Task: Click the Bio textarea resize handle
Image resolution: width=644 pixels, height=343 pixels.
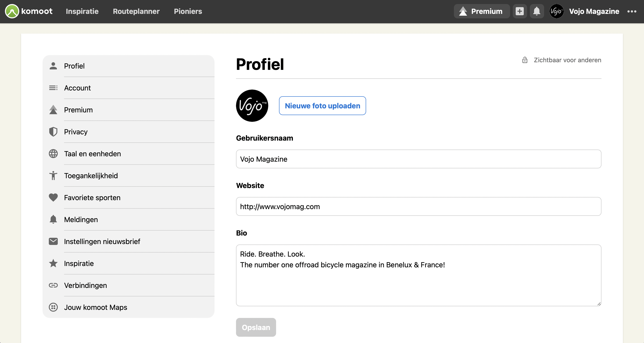Action: [599, 304]
